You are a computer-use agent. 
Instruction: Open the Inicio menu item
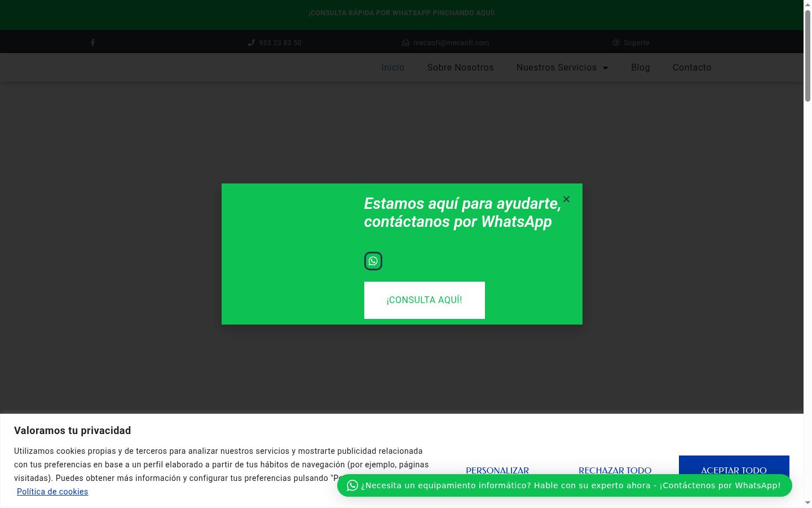pyautogui.click(x=392, y=68)
